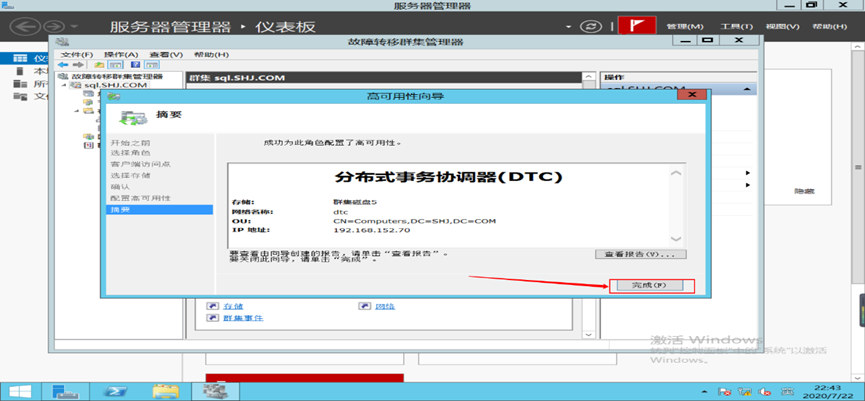Click the red notifications flag in Server Manager
This screenshot has height=401, width=865.
(x=637, y=26)
